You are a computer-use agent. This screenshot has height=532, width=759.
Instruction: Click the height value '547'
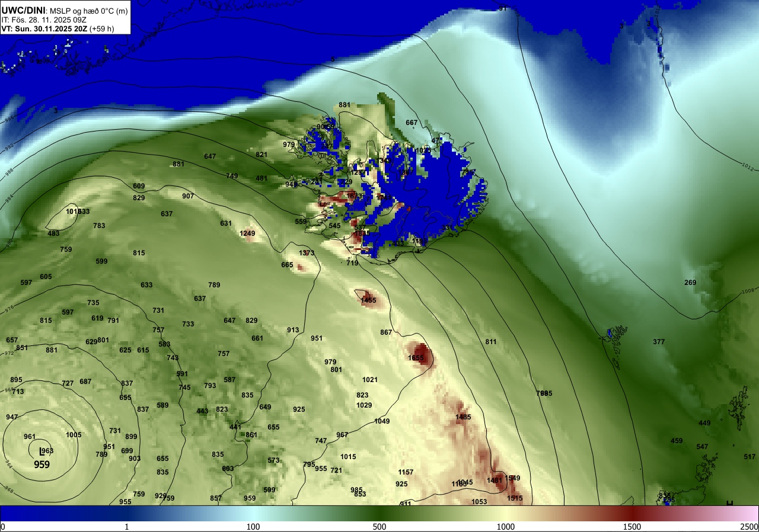pos(702,447)
